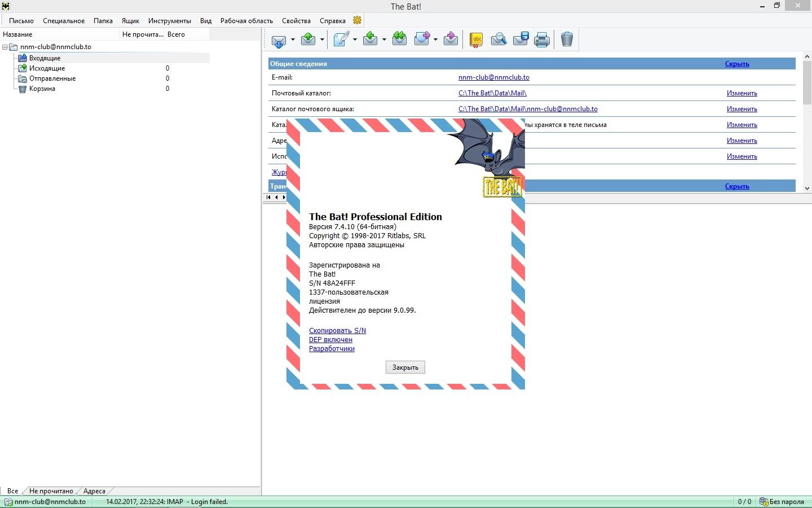Click Изменить in the attachments storage row
The image size is (812, 508).
[742, 125]
